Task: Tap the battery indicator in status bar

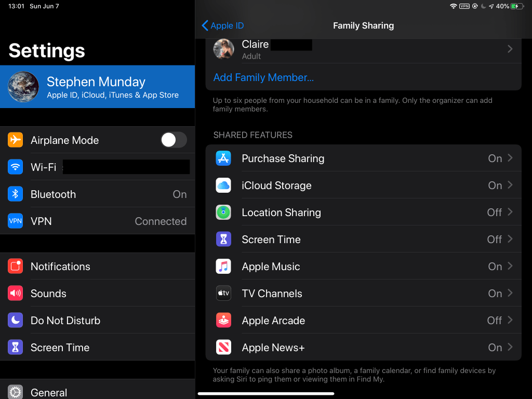Action: point(517,6)
